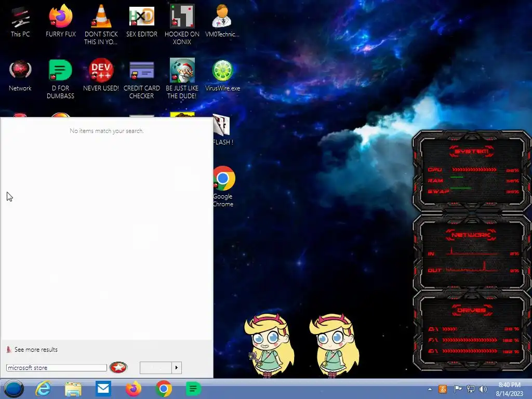Image resolution: width=532 pixels, height=399 pixels.
Task: Open the clock showing 8:40 PM
Action: tap(510, 389)
